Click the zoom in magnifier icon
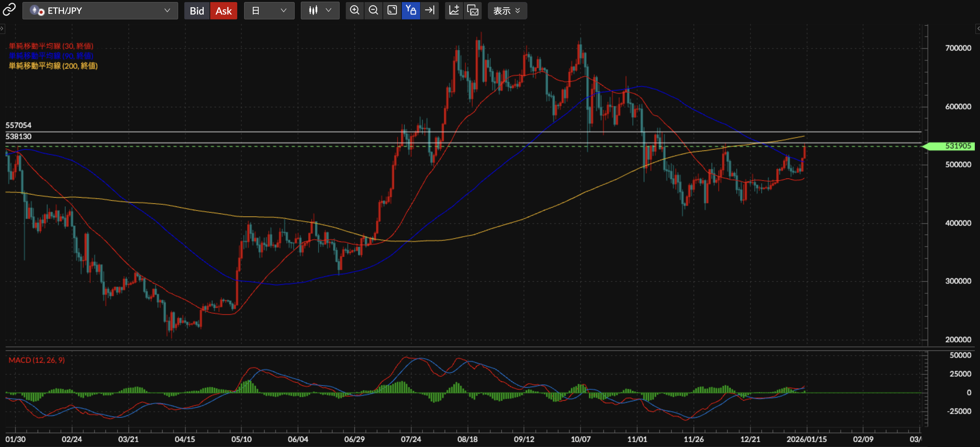The image size is (980, 447). 354,10
